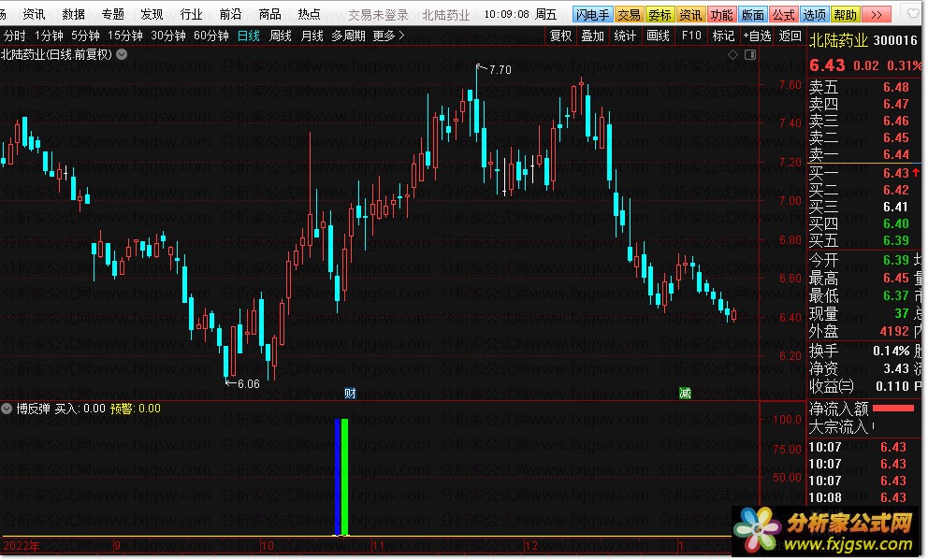Select the 日线 daily period tab
928x560 pixels.
pos(249,36)
